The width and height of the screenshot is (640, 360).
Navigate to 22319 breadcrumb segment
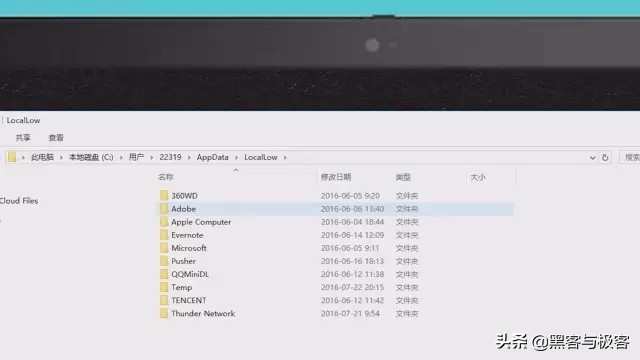170,157
